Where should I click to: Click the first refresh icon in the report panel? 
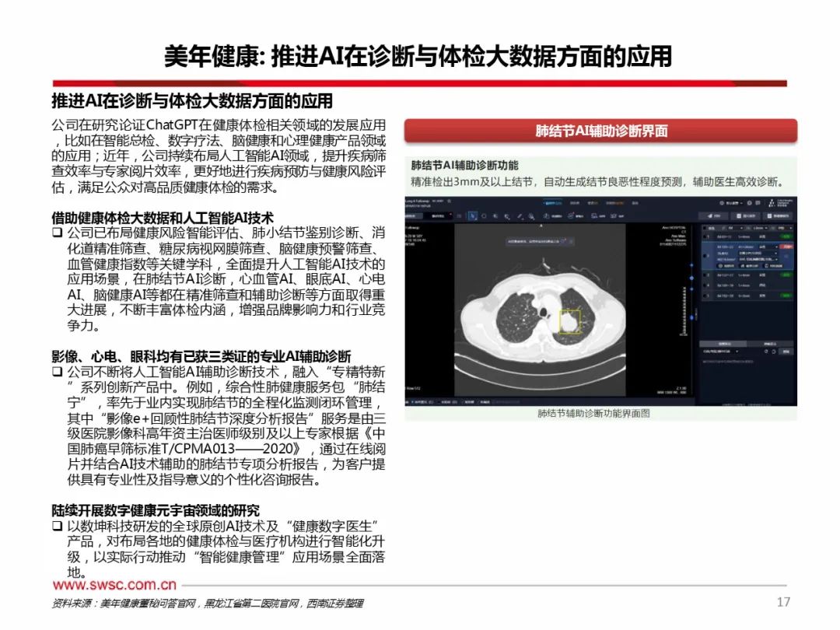[766, 352]
